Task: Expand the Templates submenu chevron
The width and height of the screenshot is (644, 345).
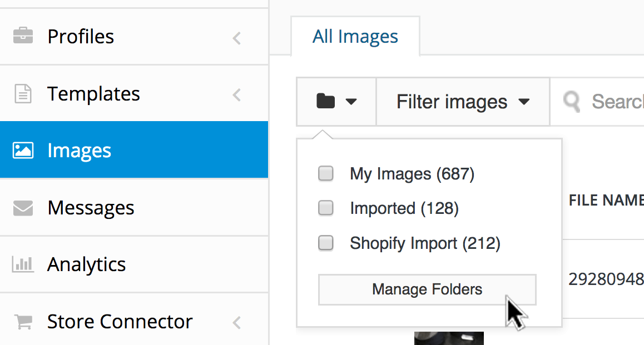Action: click(237, 94)
